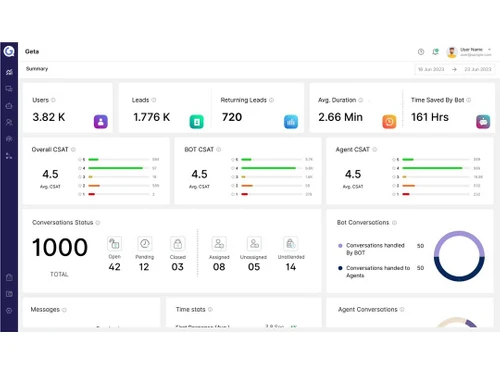The image size is (500, 375).
Task: Click the 2.66 Min duration value
Action: (x=340, y=117)
